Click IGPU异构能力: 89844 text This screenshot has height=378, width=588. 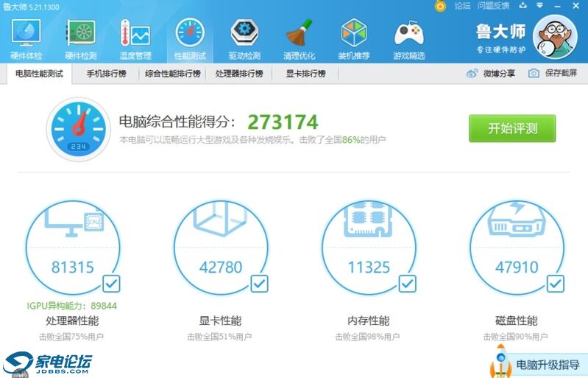[71, 306]
